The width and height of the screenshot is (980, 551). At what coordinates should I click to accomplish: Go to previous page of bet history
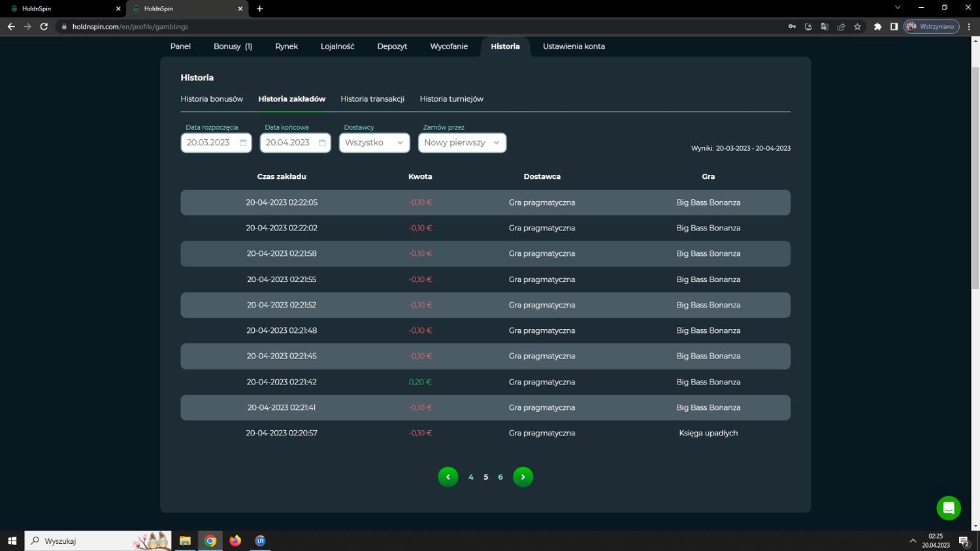(x=448, y=477)
